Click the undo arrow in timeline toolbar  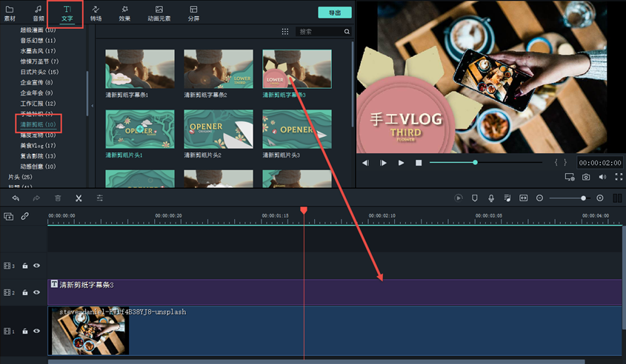[16, 198]
